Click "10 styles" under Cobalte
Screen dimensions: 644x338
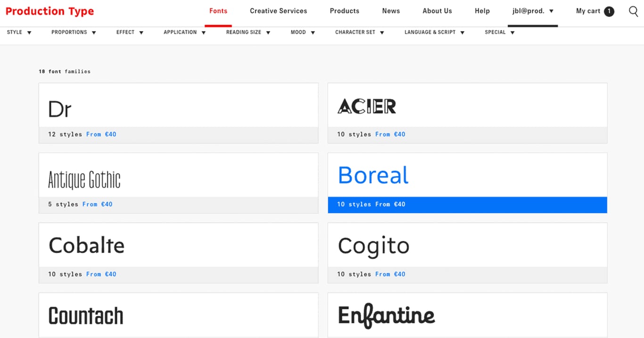[65, 274]
